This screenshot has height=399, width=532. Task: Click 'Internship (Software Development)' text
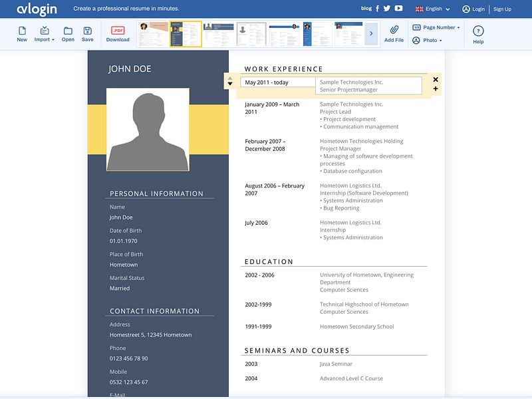(x=364, y=193)
